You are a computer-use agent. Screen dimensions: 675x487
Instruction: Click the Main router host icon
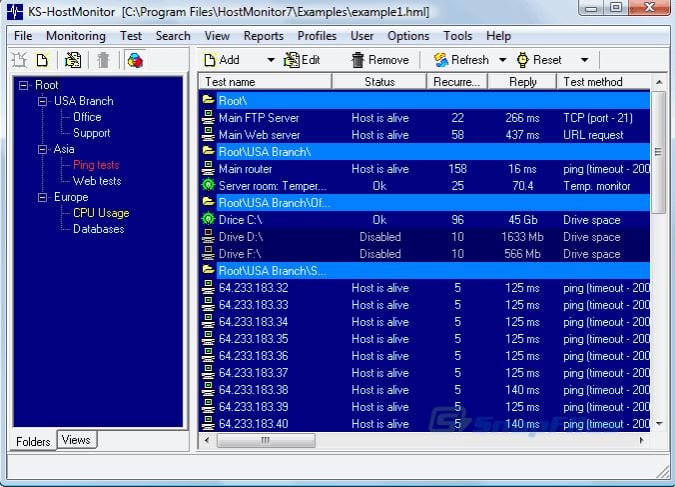208,168
